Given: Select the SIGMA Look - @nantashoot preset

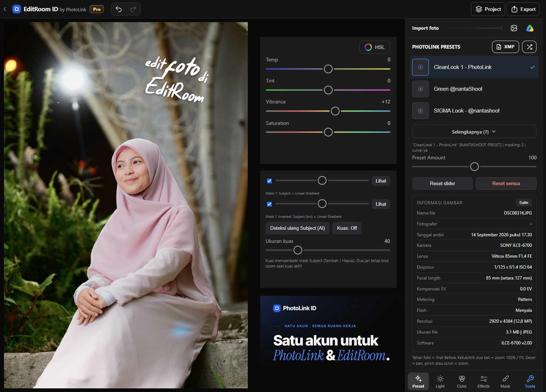Looking at the screenshot, I should tap(474, 111).
